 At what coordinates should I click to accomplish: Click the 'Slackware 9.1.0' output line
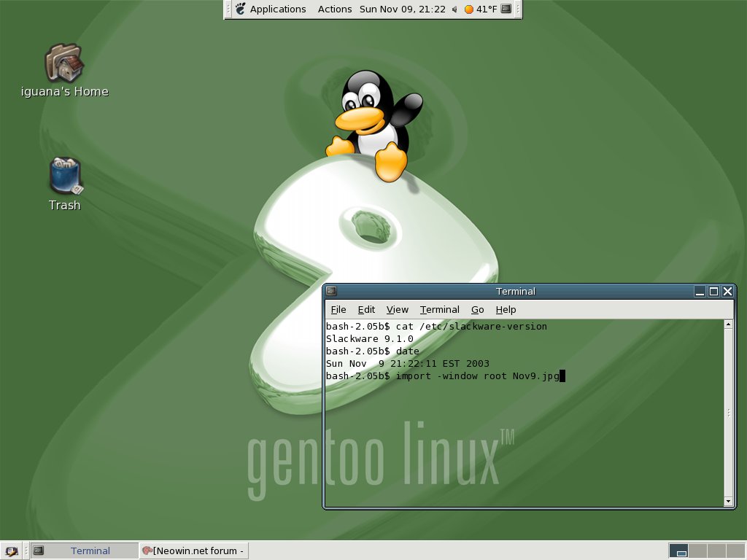(x=370, y=338)
